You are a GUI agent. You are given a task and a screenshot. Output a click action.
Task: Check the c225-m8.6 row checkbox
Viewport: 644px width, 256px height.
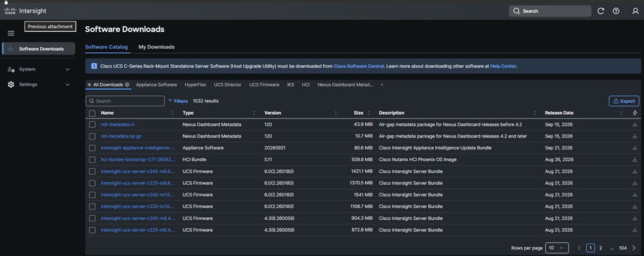(92, 183)
